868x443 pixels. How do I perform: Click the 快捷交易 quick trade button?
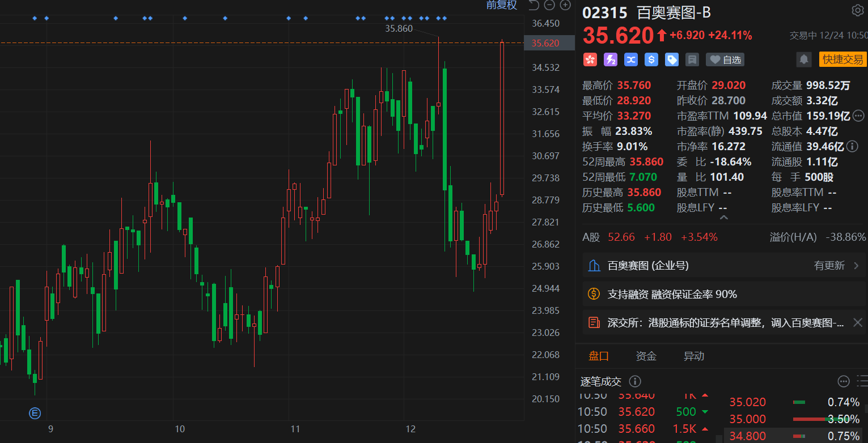click(842, 59)
